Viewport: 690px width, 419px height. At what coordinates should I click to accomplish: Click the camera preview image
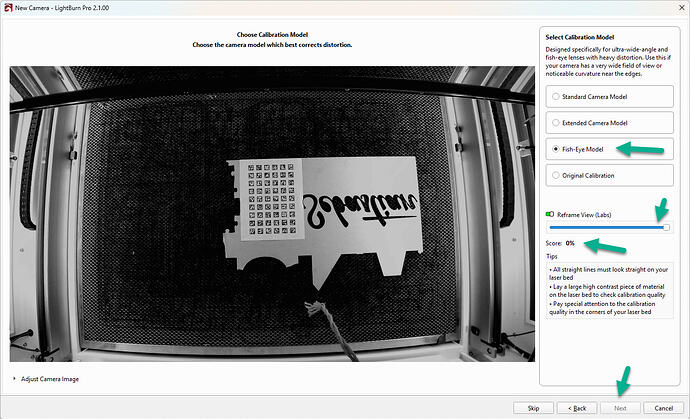(272, 214)
